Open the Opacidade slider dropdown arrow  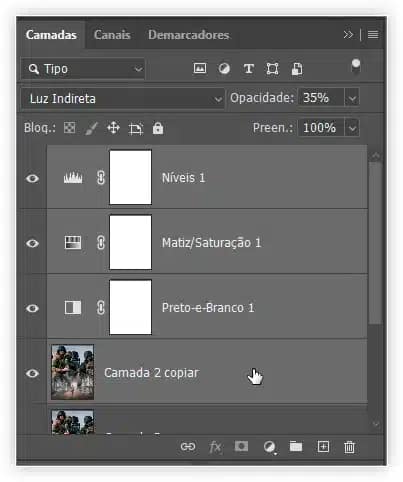[352, 98]
